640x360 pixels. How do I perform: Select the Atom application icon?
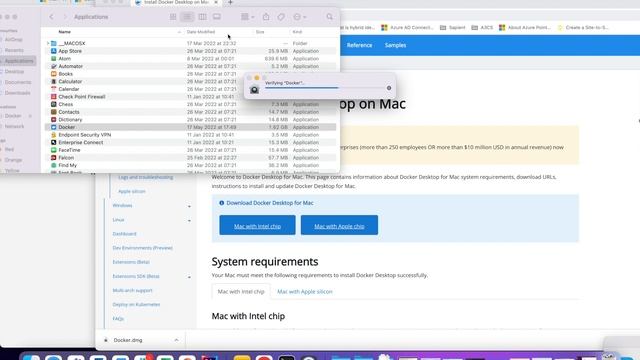click(53, 59)
